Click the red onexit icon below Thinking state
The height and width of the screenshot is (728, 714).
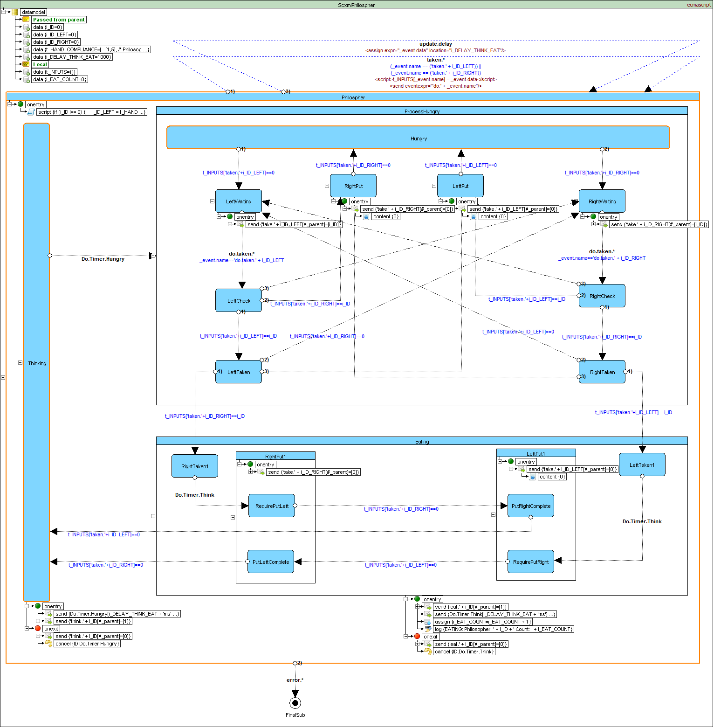(38, 628)
